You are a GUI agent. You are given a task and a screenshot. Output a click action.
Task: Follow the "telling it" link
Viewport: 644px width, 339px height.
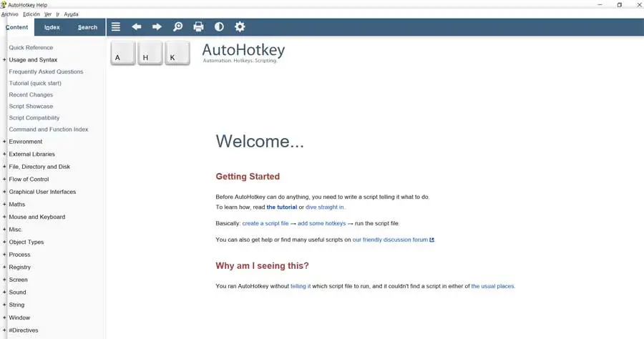pyautogui.click(x=301, y=286)
